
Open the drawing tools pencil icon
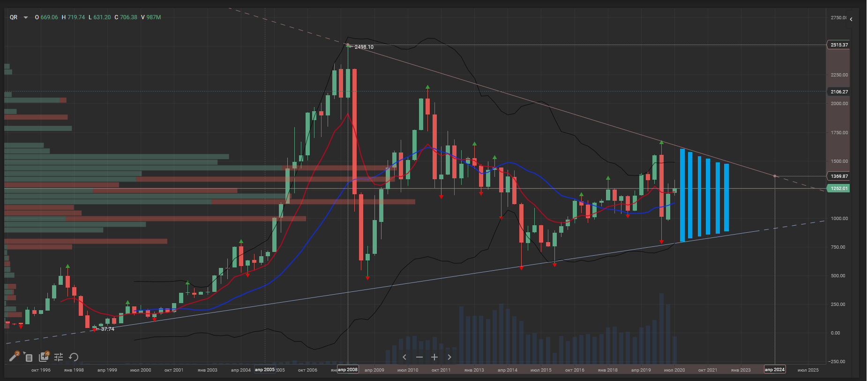click(x=14, y=358)
